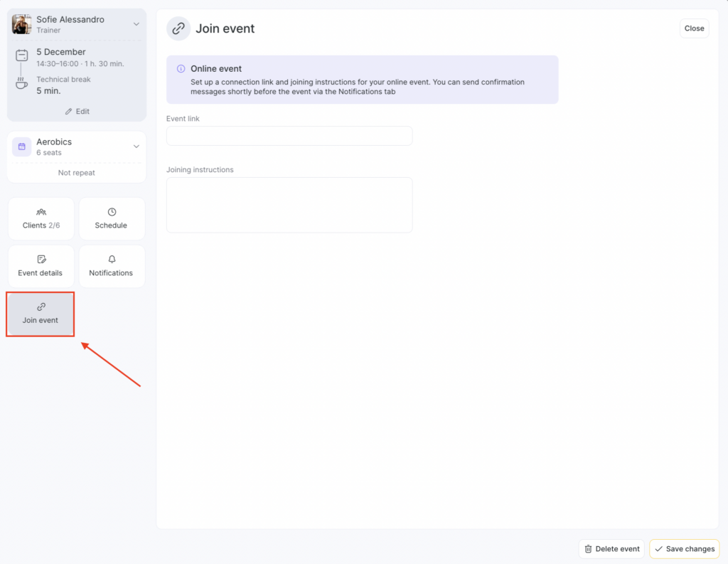
Task: Click the info icon in Online event banner
Action: 181,69
